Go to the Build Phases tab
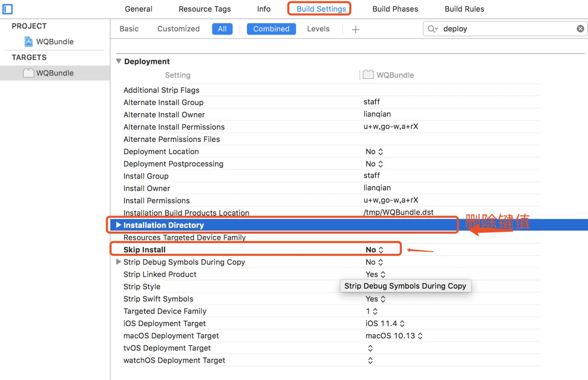Image resolution: width=588 pixels, height=380 pixels. 395,9
